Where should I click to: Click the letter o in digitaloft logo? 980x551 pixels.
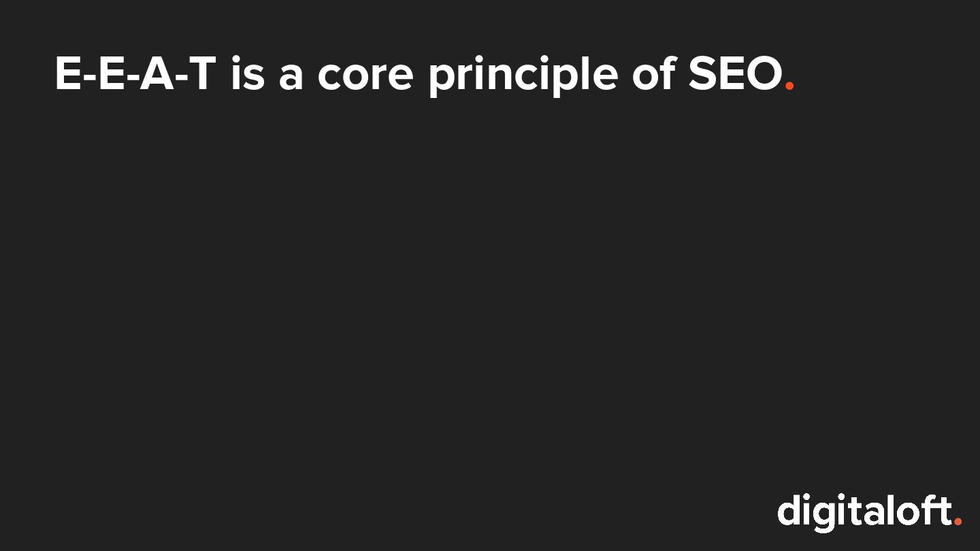[908, 514]
